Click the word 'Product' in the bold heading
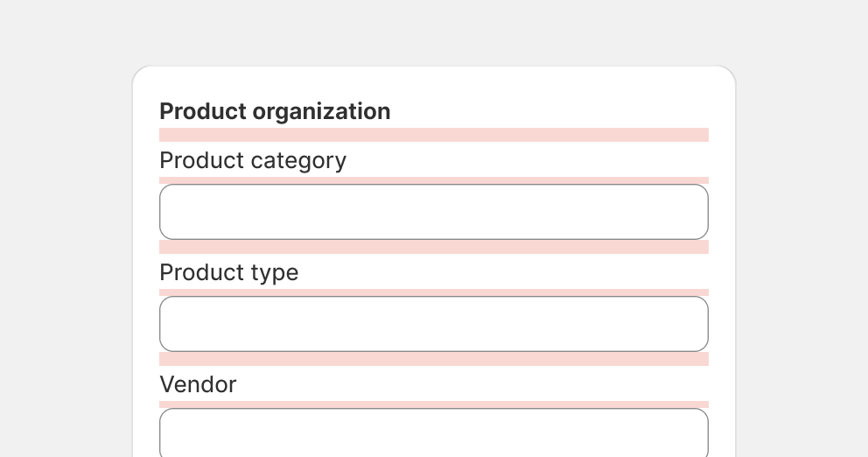Viewport: 868px width, 457px height. pos(203,111)
